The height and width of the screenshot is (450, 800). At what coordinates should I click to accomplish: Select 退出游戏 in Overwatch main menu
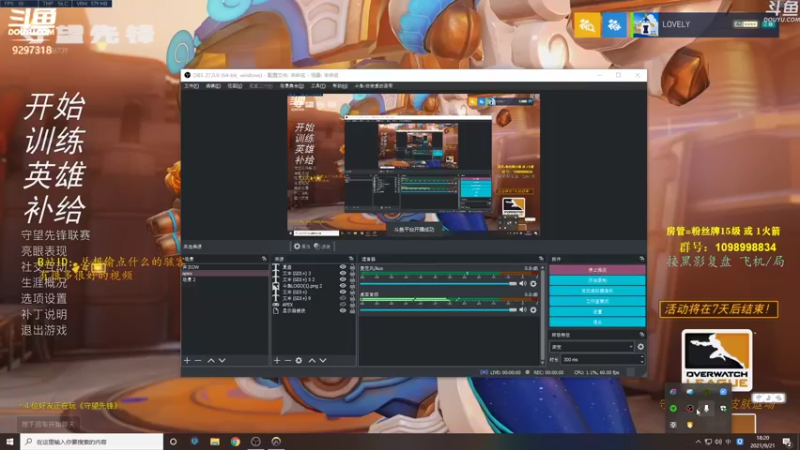point(44,331)
